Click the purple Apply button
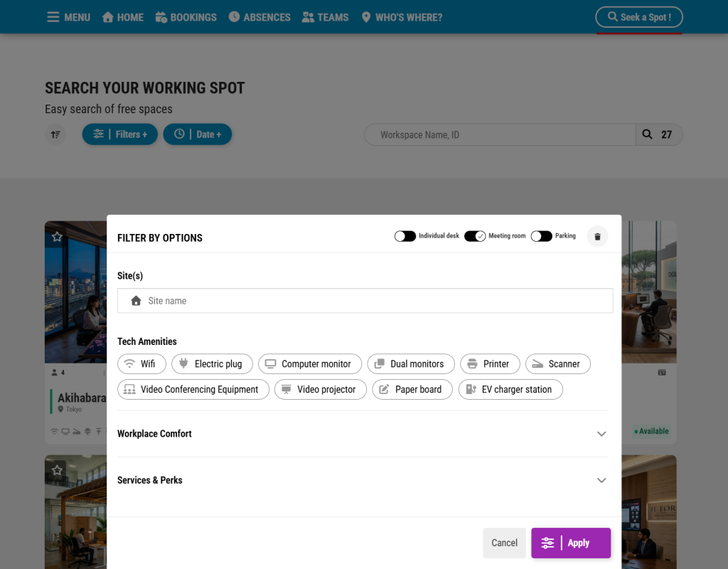The height and width of the screenshot is (569, 728). point(571,543)
